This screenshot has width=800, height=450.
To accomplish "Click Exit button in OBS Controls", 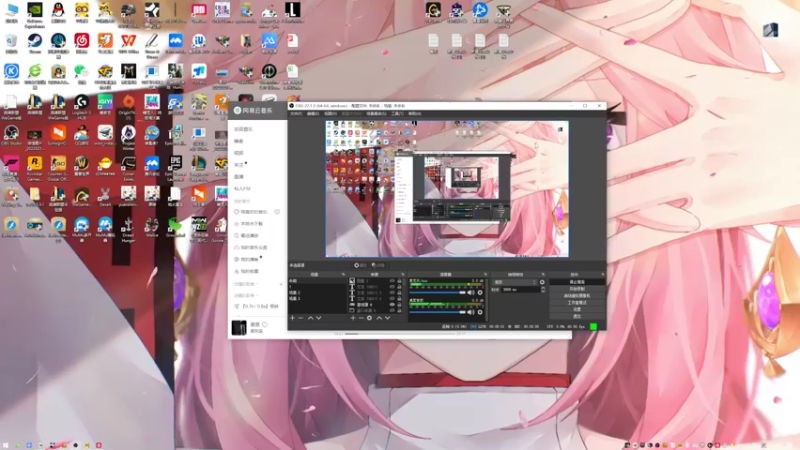I will pyautogui.click(x=577, y=316).
